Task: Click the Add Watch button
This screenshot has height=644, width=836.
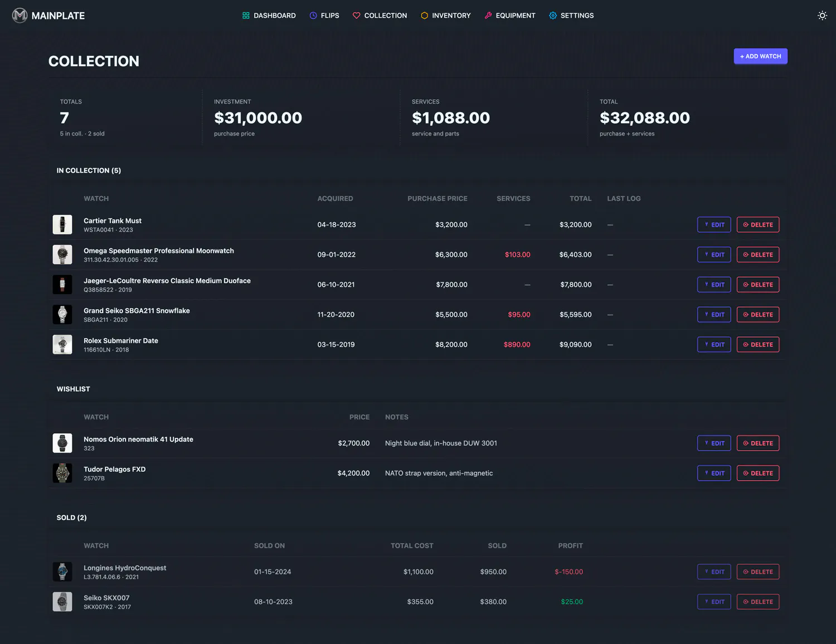Action: click(x=760, y=56)
